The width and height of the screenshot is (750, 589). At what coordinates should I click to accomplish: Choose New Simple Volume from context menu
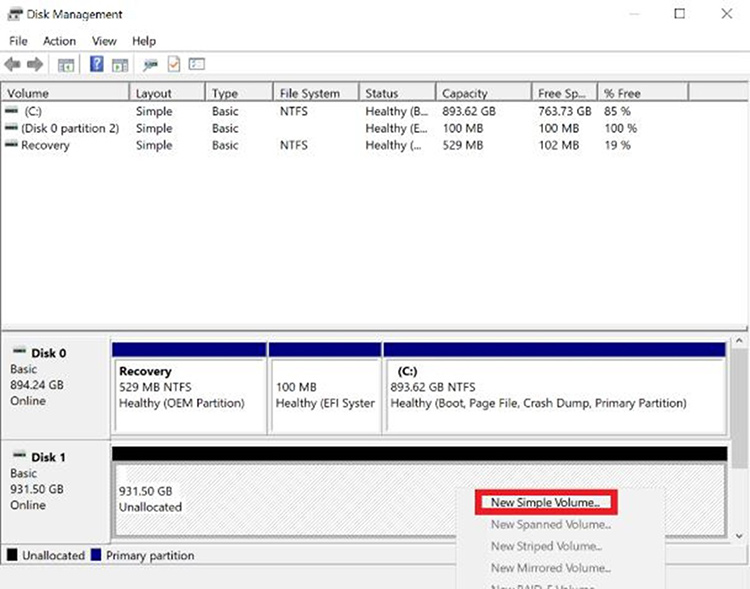point(546,502)
